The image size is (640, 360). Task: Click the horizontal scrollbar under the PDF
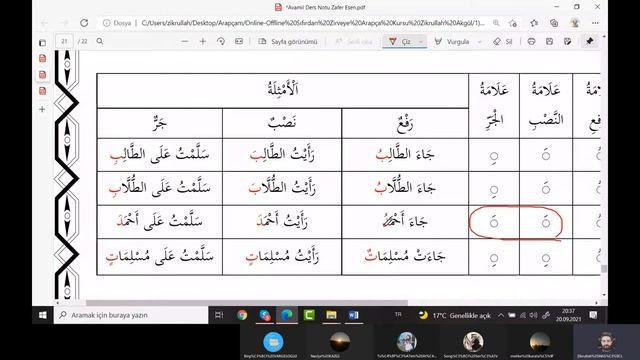point(247,303)
